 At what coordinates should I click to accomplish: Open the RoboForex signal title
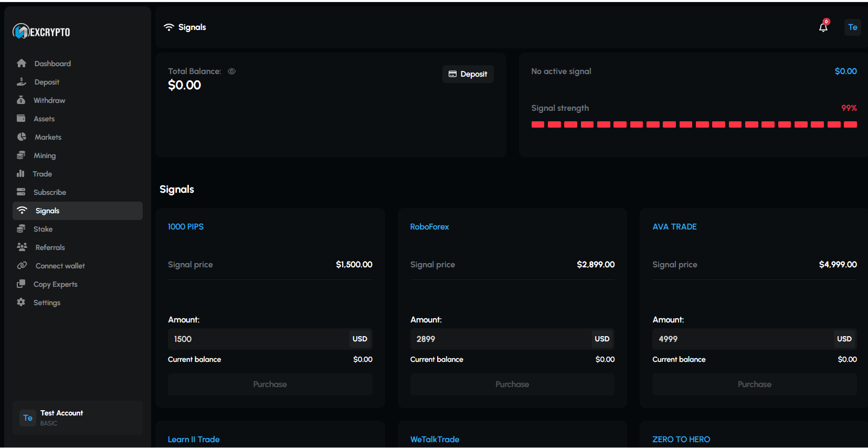point(430,226)
